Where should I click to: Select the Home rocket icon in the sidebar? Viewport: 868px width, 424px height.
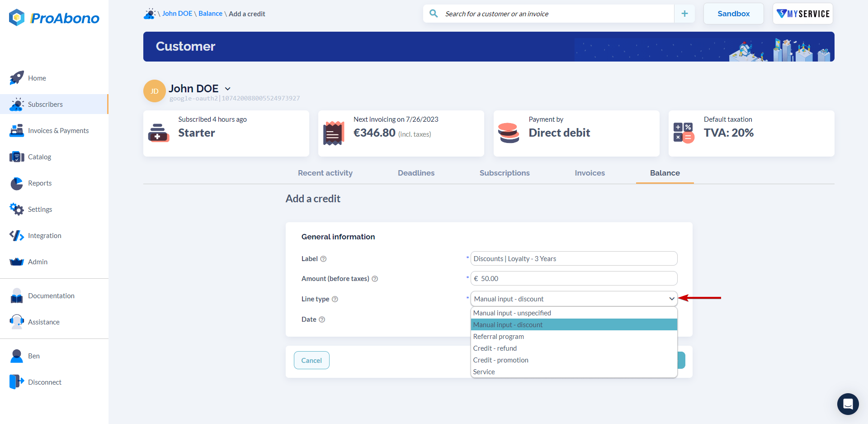pyautogui.click(x=16, y=78)
